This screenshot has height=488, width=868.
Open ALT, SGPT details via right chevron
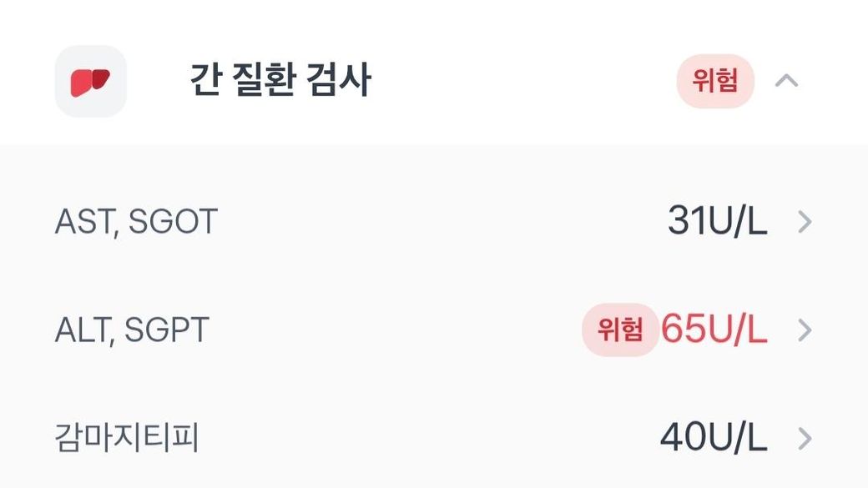pos(805,330)
